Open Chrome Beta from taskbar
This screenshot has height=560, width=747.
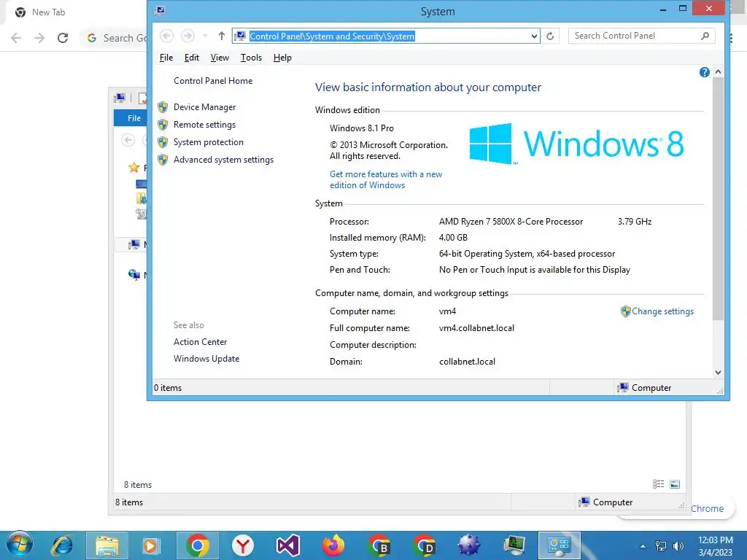pyautogui.click(x=379, y=545)
